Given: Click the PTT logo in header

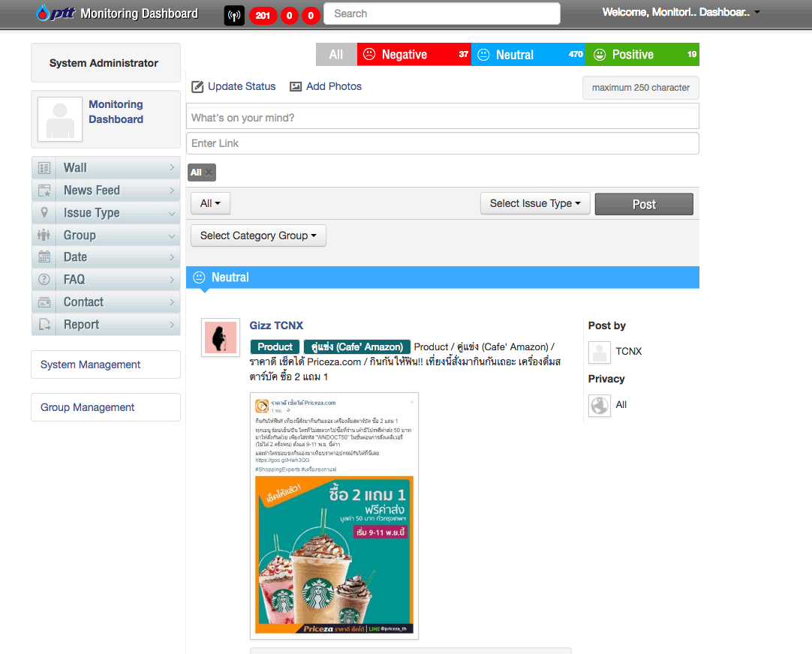Looking at the screenshot, I should click(x=56, y=13).
